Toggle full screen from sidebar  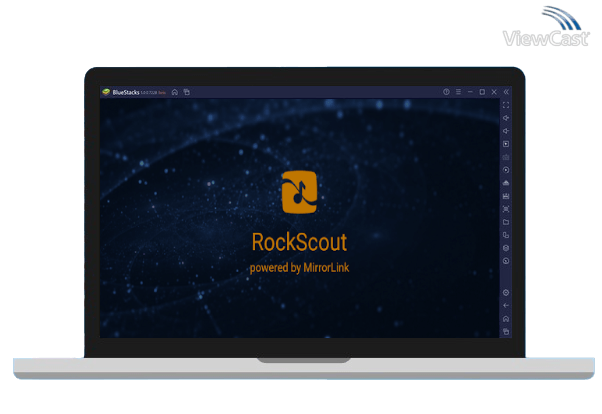(x=506, y=105)
